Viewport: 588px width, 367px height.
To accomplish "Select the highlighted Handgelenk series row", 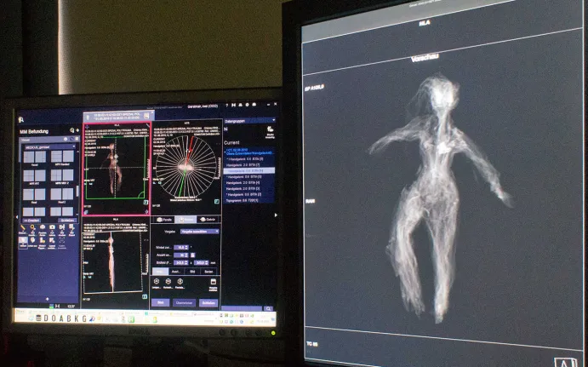I will (x=249, y=171).
